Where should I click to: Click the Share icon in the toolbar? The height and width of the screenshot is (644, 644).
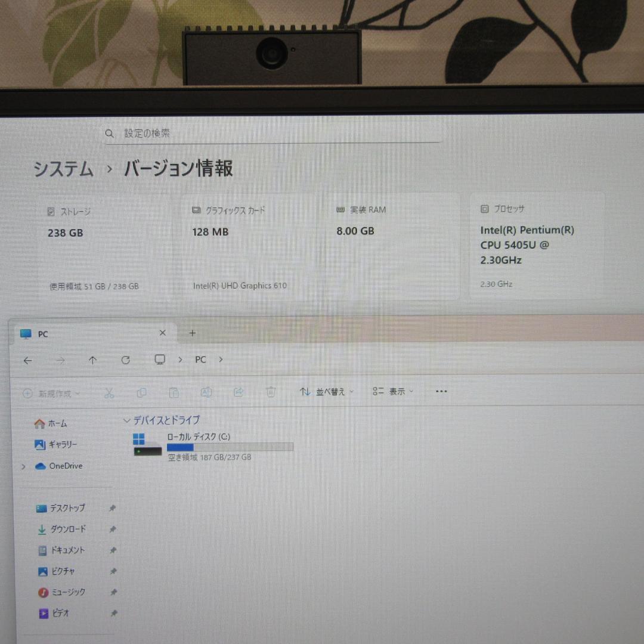pos(239,392)
